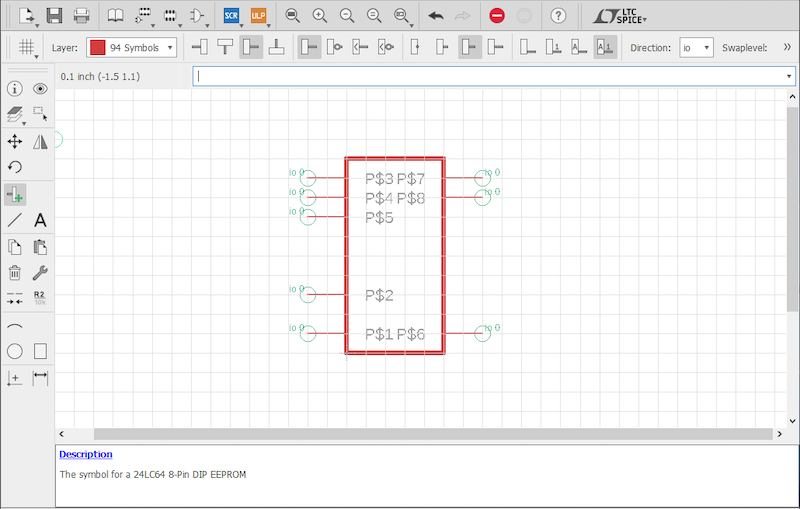Viewport: 800px width, 509px height.
Task: Toggle the Show eye tool
Action: pyautogui.click(x=40, y=89)
